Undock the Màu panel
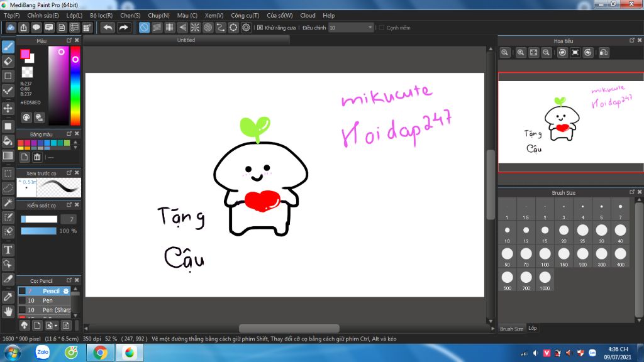Screen dimensions: 644x362 coord(69,40)
